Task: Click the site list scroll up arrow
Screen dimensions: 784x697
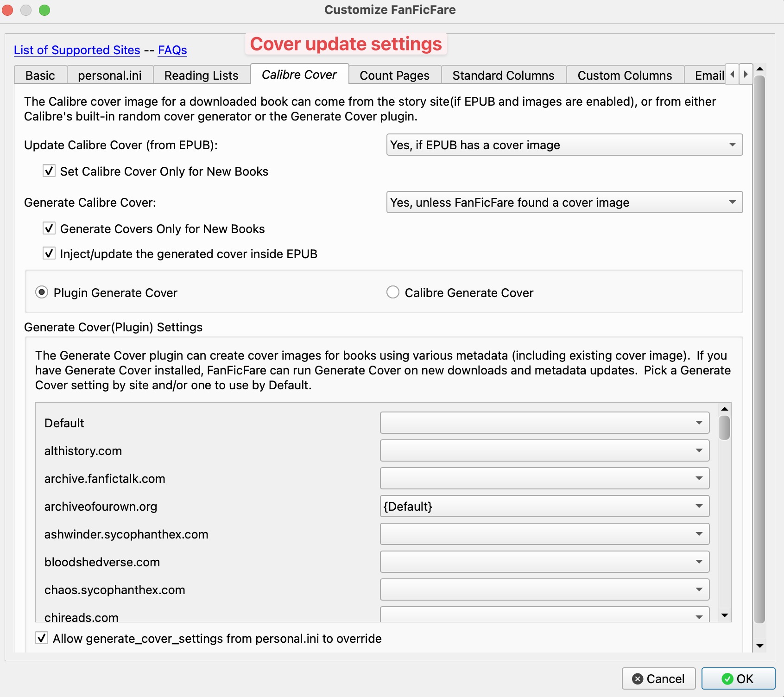Action: (x=725, y=409)
